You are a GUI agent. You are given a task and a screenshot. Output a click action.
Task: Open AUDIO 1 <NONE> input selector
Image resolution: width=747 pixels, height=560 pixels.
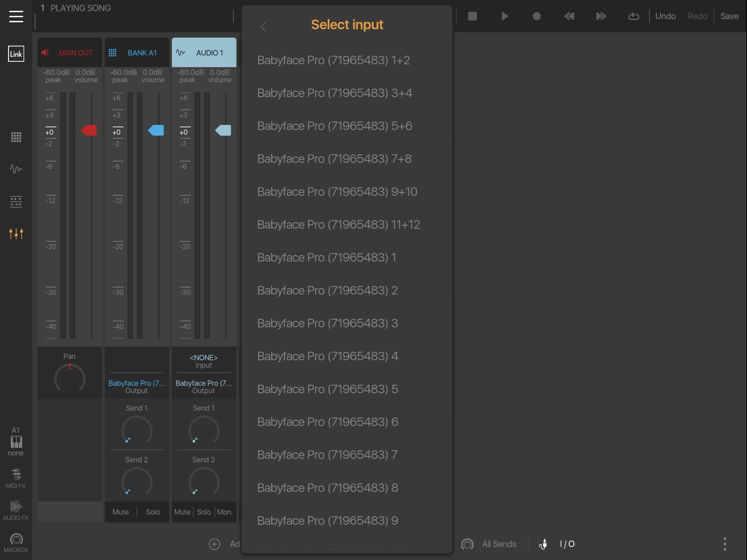[x=204, y=361]
